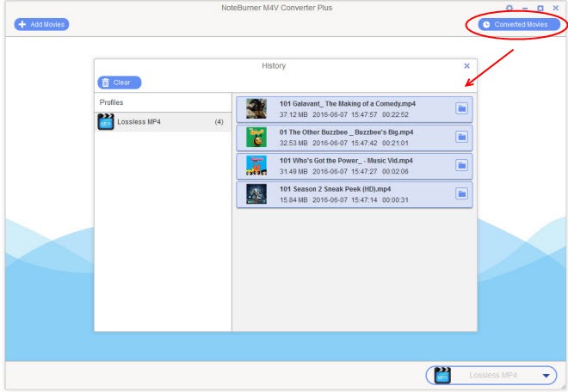The height and width of the screenshot is (392, 568).
Task: Click the clock icon on Converted Movies
Action: coord(486,24)
